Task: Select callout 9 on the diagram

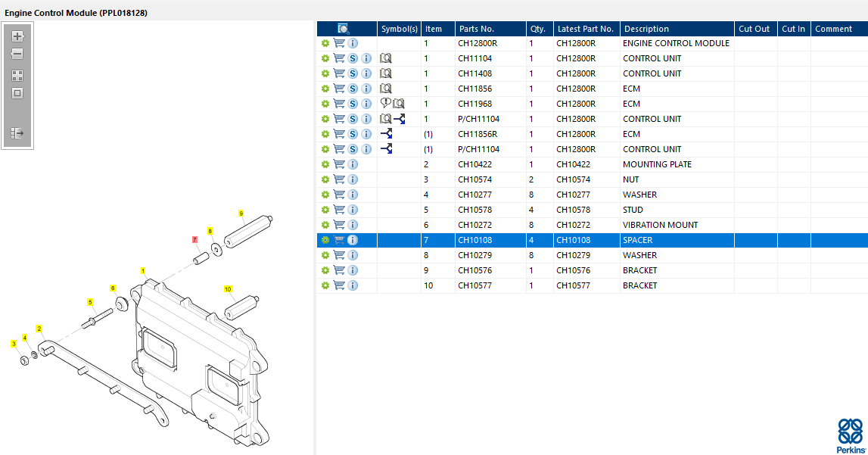Action: pyautogui.click(x=241, y=213)
